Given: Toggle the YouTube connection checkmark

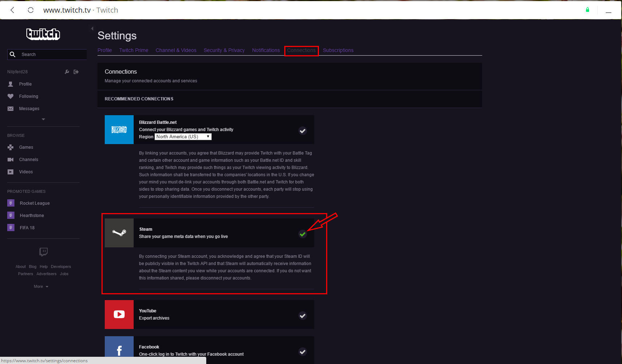Looking at the screenshot, I should coord(303,316).
